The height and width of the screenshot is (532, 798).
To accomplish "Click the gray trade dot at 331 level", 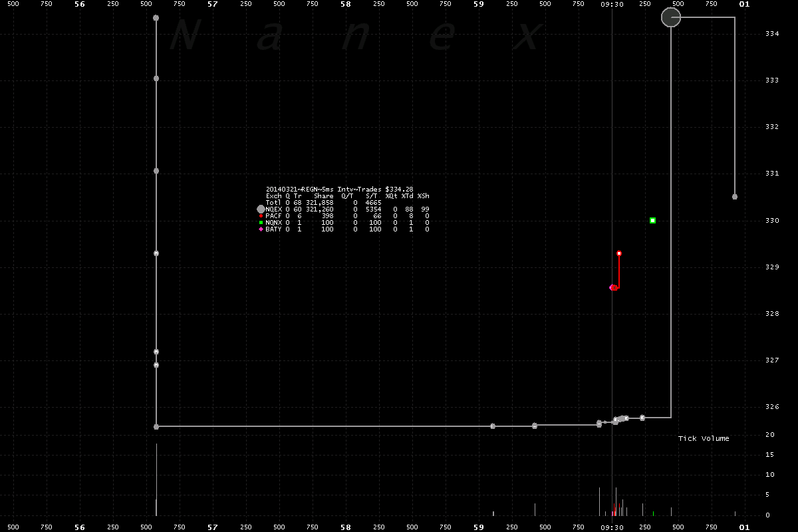I will (x=156, y=171).
